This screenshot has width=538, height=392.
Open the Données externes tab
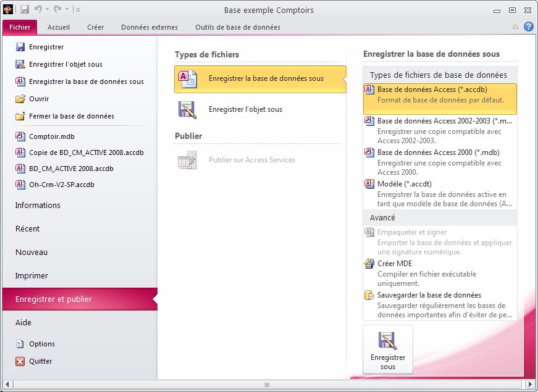(149, 27)
